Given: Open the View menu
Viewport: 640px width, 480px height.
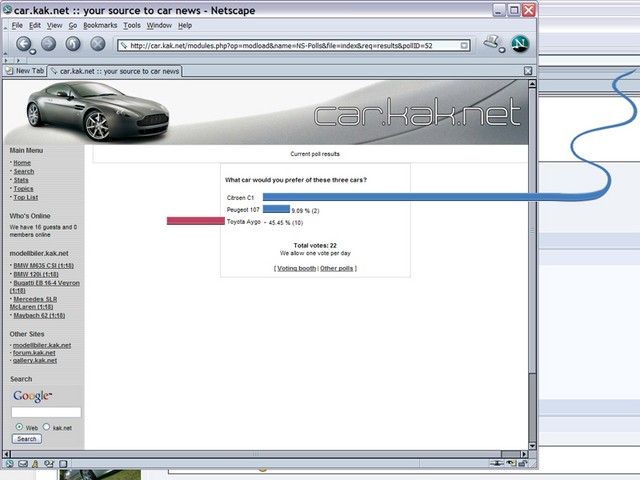Looking at the screenshot, I should coord(54,25).
